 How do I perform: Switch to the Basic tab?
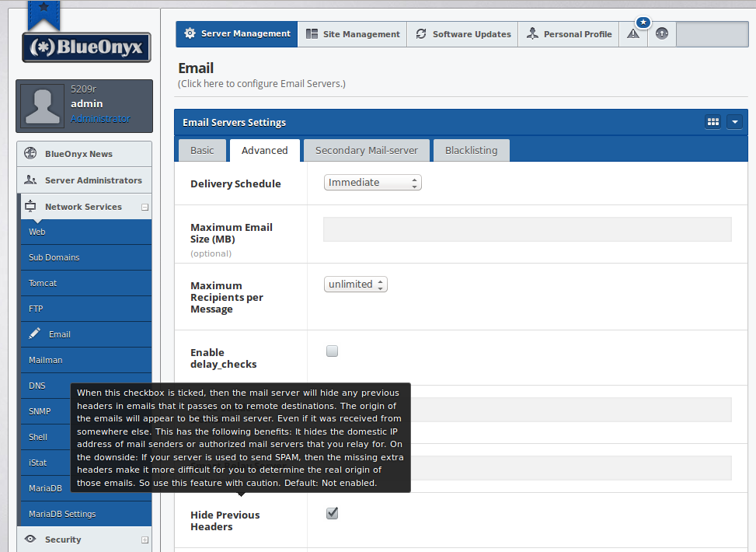point(202,151)
